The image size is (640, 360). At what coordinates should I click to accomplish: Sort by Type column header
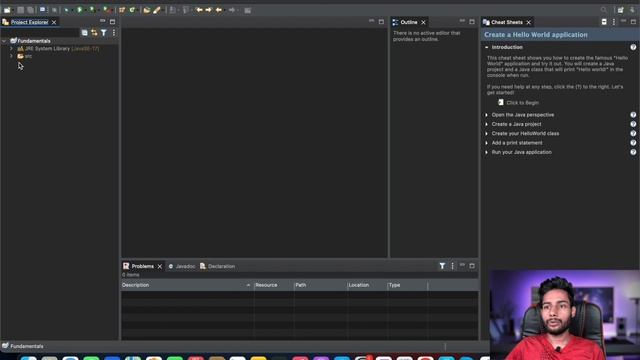[407, 285]
